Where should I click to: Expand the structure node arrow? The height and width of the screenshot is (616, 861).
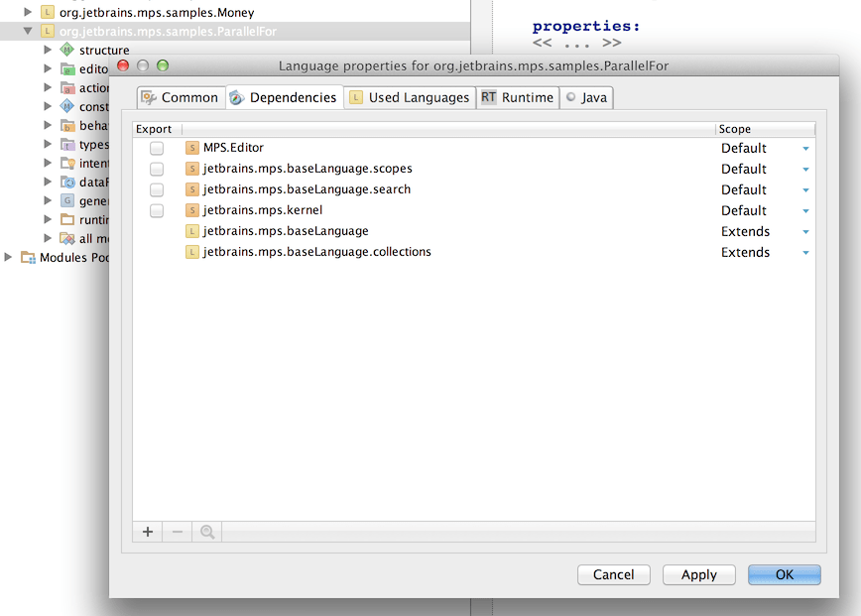[x=48, y=50]
